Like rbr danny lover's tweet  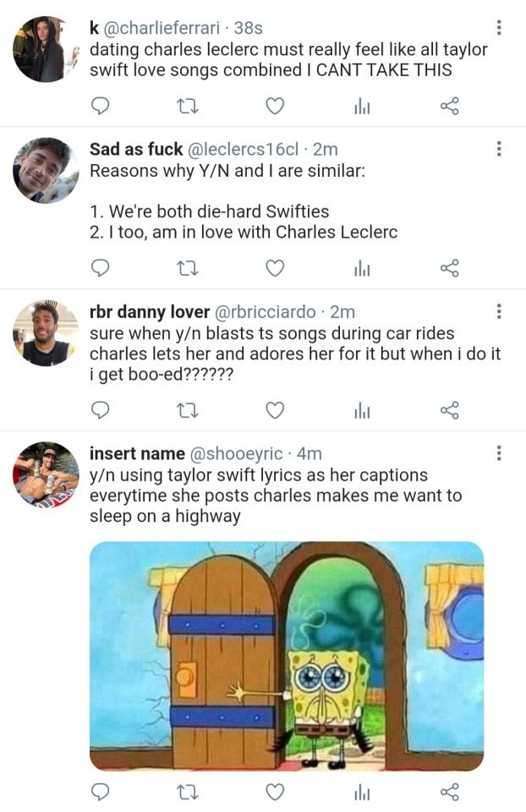[x=275, y=410]
